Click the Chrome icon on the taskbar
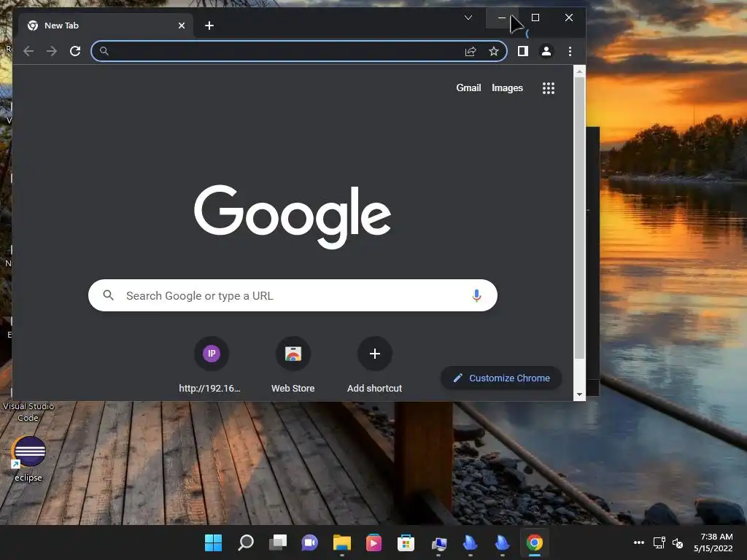 pyautogui.click(x=535, y=542)
